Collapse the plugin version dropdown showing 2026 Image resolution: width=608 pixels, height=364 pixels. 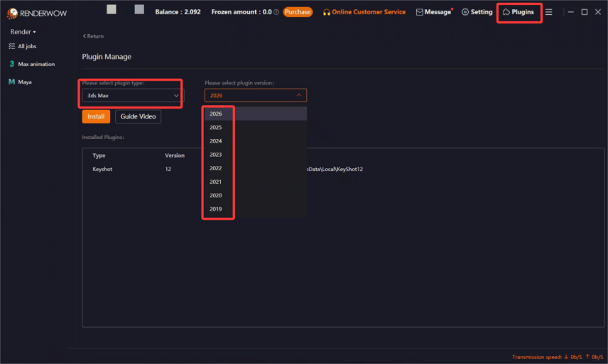point(256,95)
